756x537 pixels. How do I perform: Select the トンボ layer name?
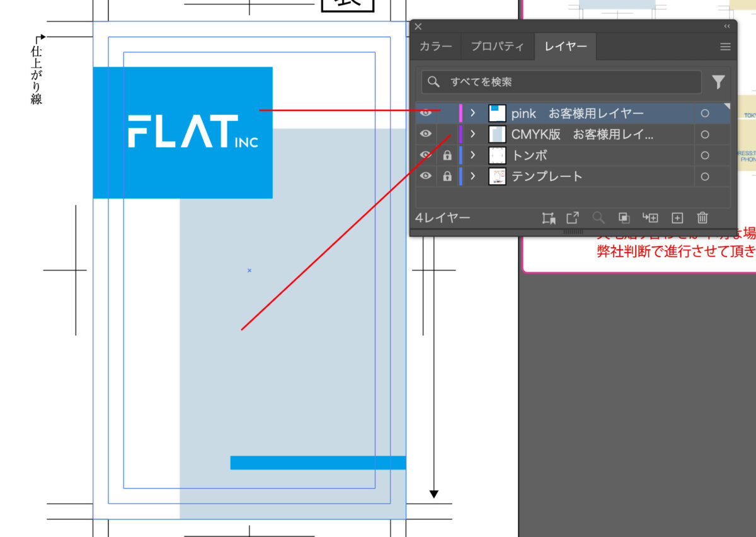tap(529, 155)
